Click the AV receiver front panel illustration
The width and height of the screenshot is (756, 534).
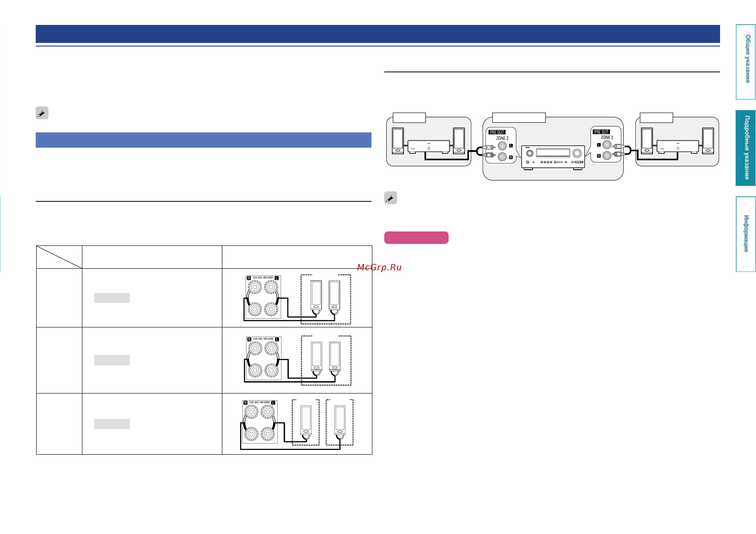(x=553, y=158)
